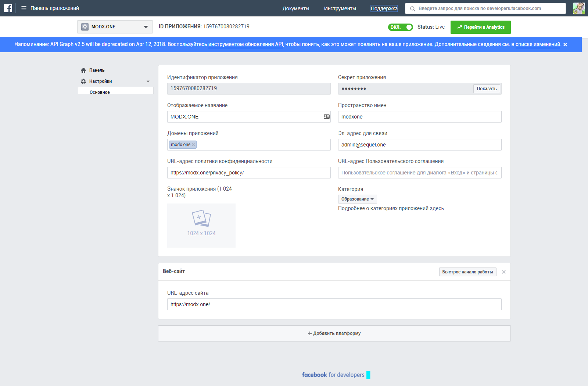Open the Панель sidebar item

97,70
